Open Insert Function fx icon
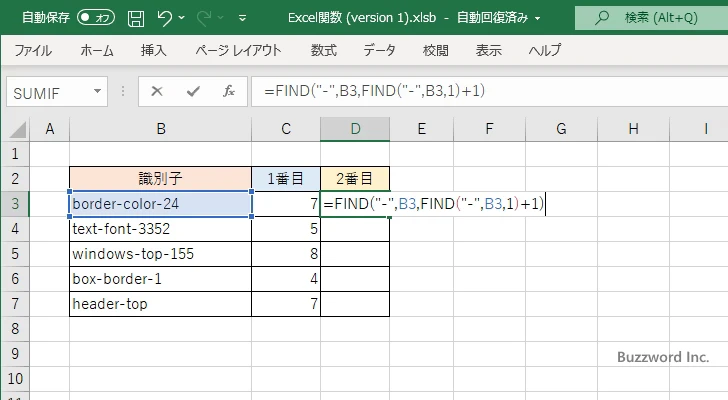This screenshot has width=728, height=400. click(x=229, y=91)
